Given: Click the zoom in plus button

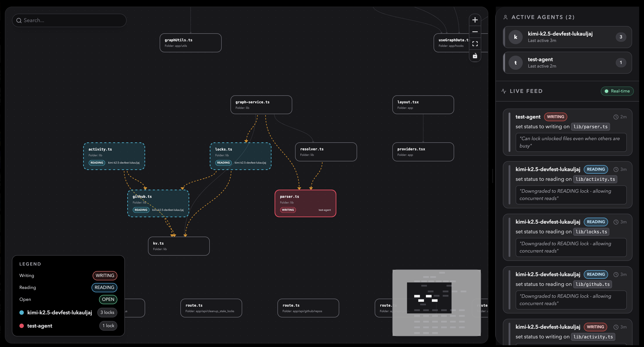Looking at the screenshot, I should pos(475,20).
